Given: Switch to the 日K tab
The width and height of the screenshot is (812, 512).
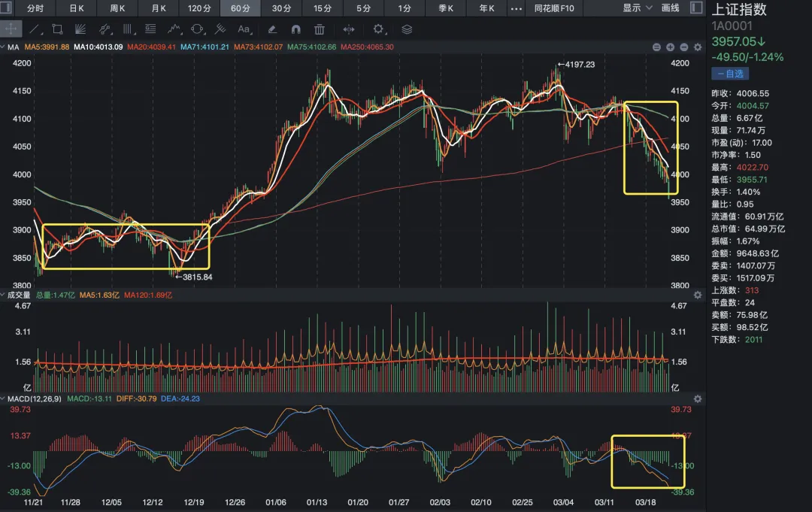Looking at the screenshot, I should [77, 8].
